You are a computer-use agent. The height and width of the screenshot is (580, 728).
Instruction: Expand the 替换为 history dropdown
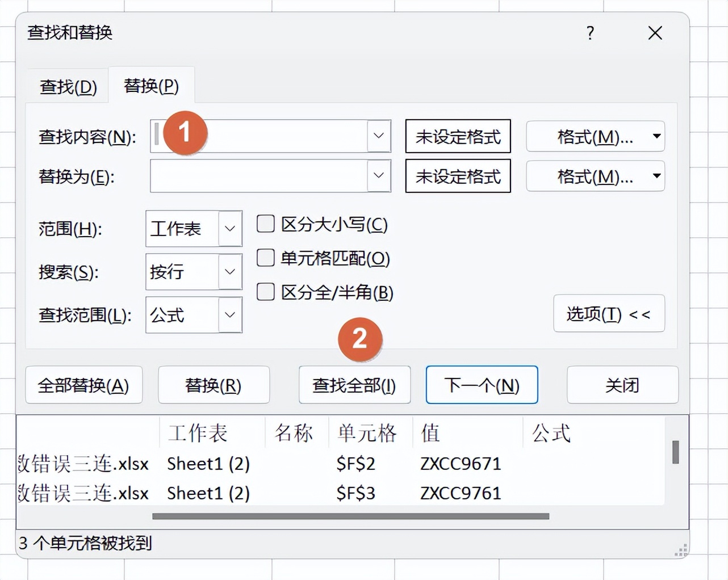click(379, 176)
